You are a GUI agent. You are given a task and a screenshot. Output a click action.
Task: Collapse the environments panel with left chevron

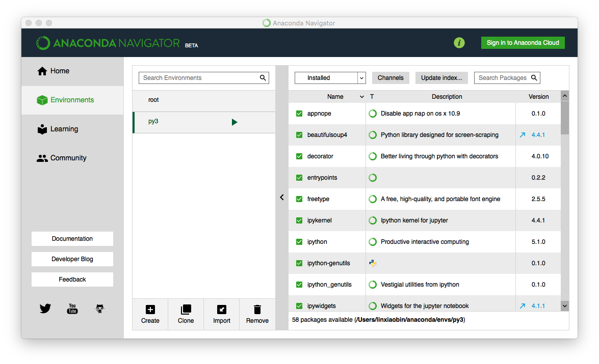282,198
